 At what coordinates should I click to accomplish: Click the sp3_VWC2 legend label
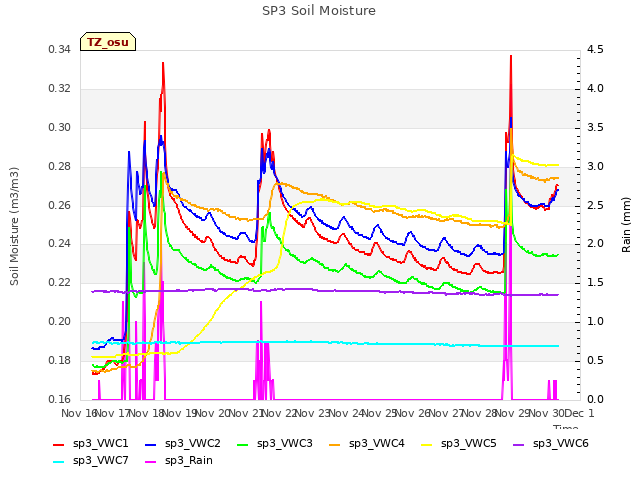click(x=193, y=443)
